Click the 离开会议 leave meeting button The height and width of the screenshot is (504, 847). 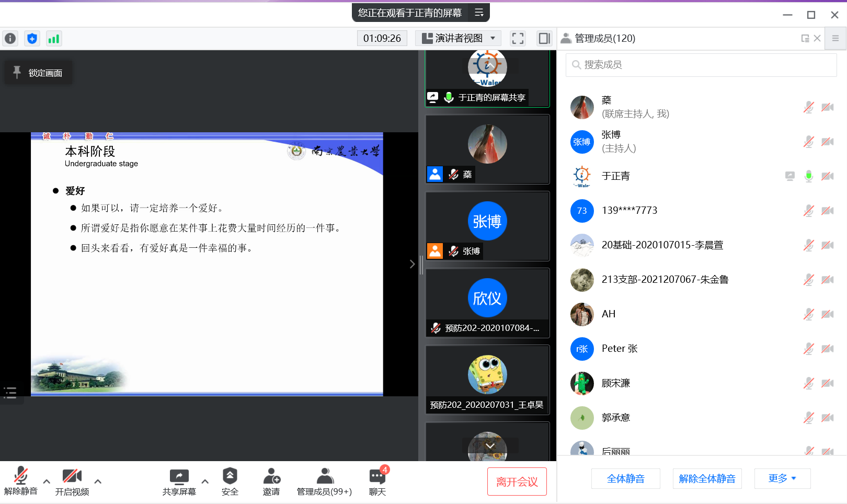coord(517,482)
